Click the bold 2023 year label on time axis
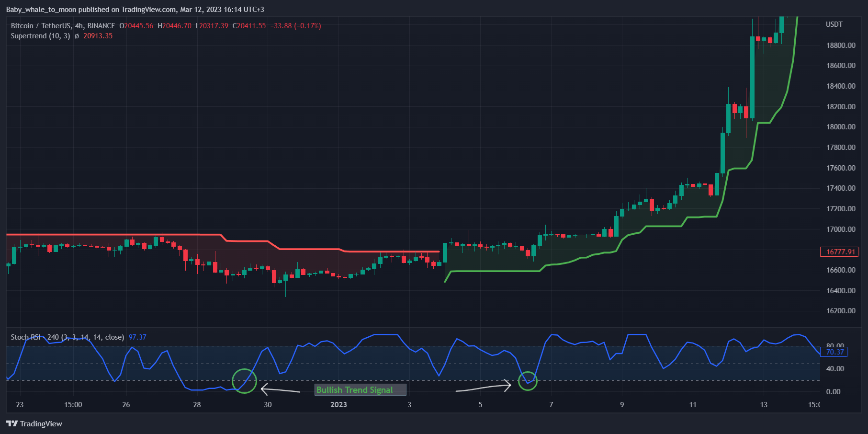Image resolution: width=868 pixels, height=434 pixels. [338, 405]
